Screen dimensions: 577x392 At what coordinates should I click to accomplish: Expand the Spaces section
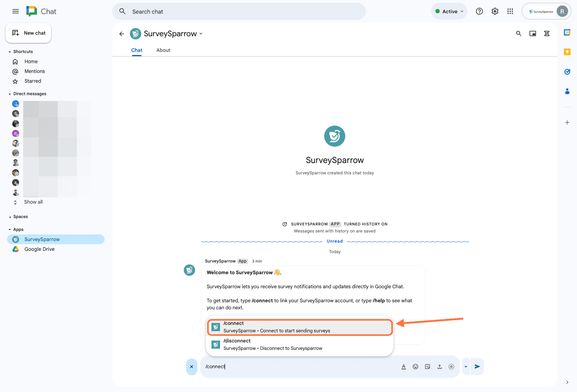(x=10, y=217)
